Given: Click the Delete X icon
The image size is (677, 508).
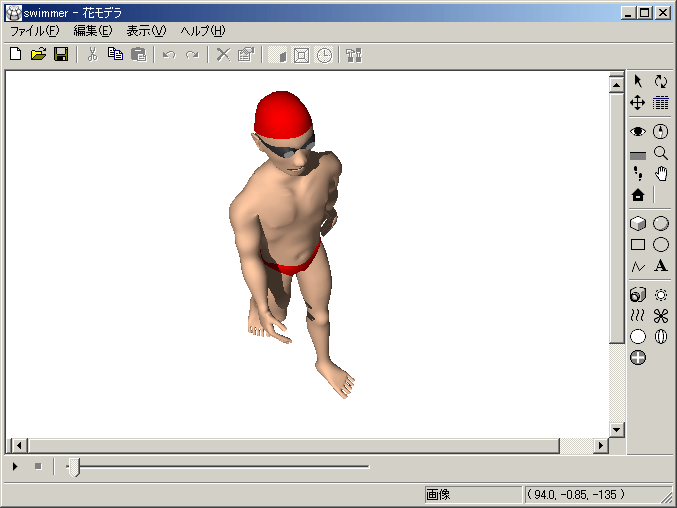Looking at the screenshot, I should tap(223, 55).
